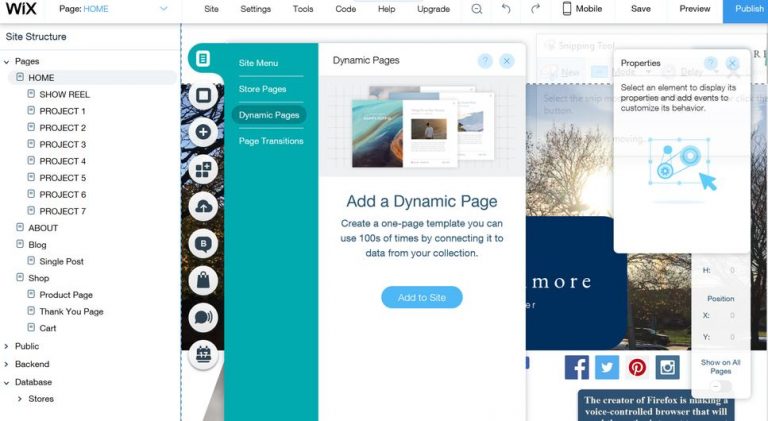The image size is (768, 421).
Task: Open the Site menu
Action: [x=212, y=9]
